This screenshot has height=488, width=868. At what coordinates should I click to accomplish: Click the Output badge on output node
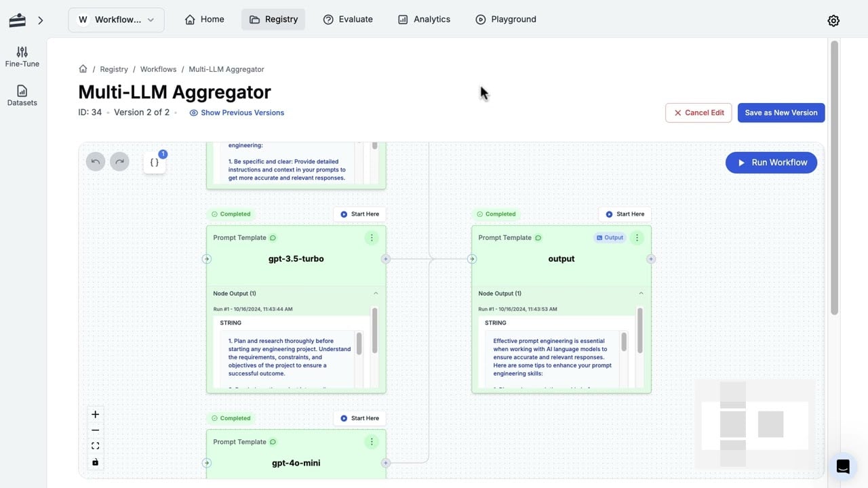tap(610, 238)
